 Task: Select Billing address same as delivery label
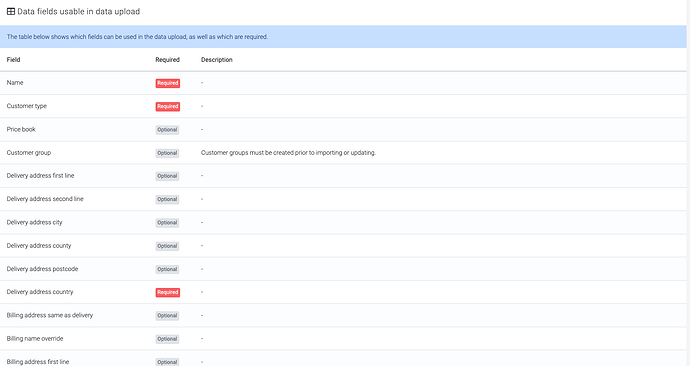pyautogui.click(x=50, y=315)
